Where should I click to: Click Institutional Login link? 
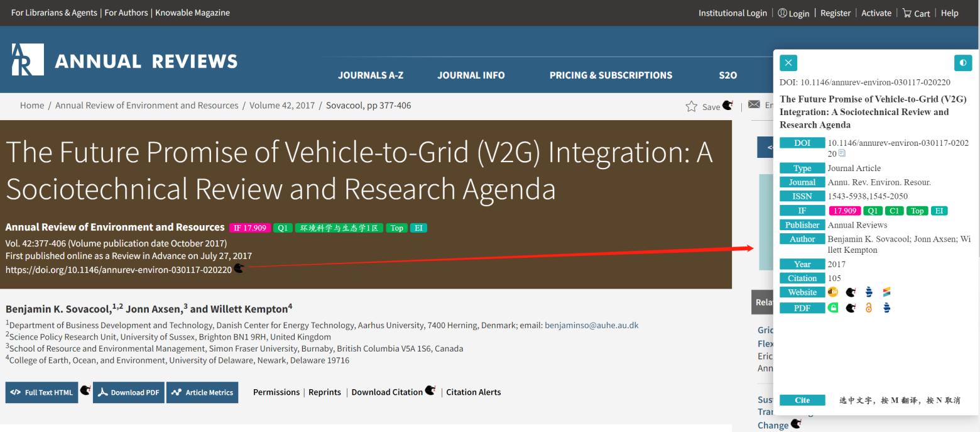click(732, 13)
